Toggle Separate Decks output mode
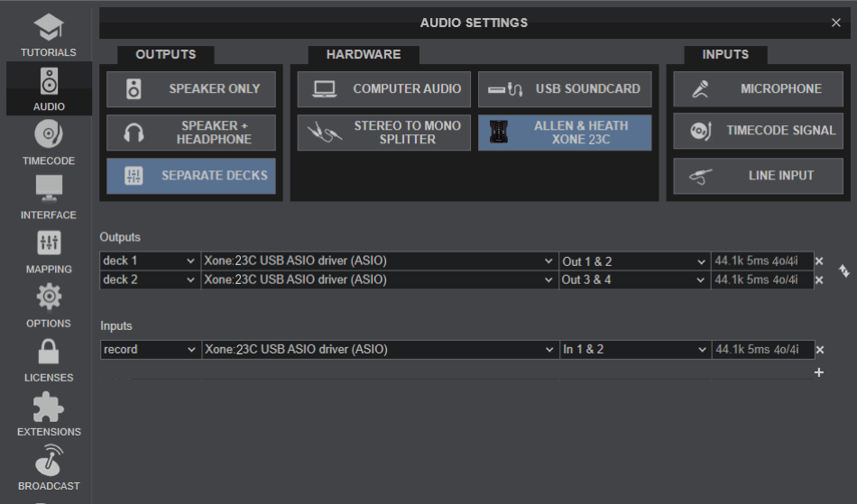Screen dimensions: 857x504 click(191, 176)
